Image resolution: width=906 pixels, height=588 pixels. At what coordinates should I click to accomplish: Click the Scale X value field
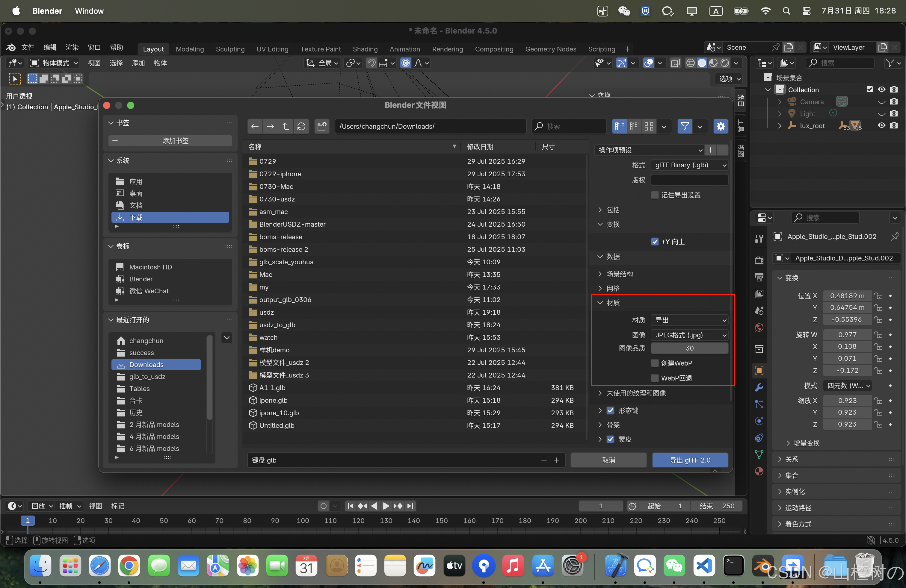(847, 401)
